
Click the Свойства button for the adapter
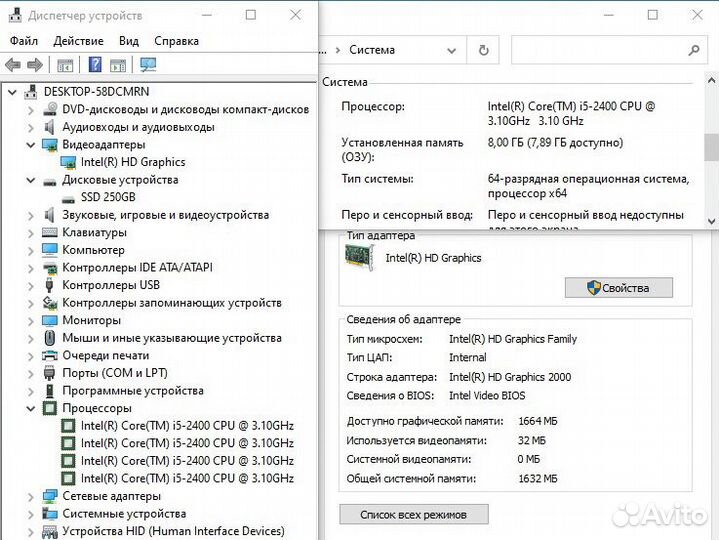point(619,288)
